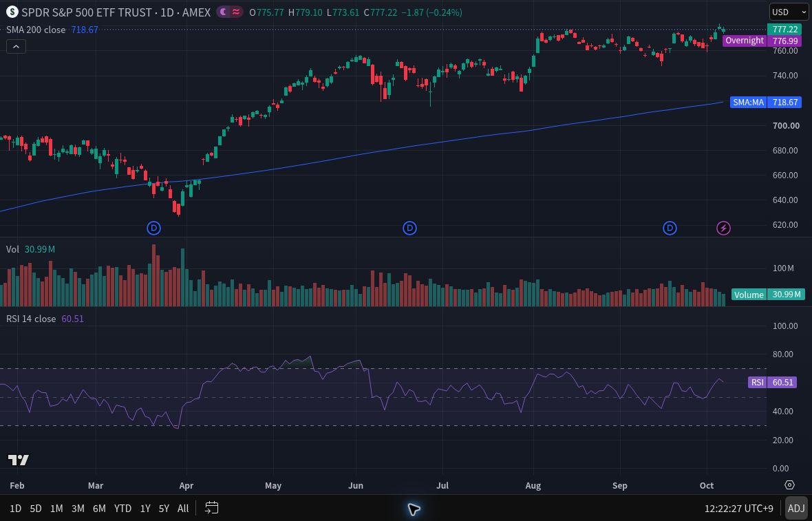Click the SPDR S&P 500 ETF TRUST title
812x521 pixels.
[87, 12]
